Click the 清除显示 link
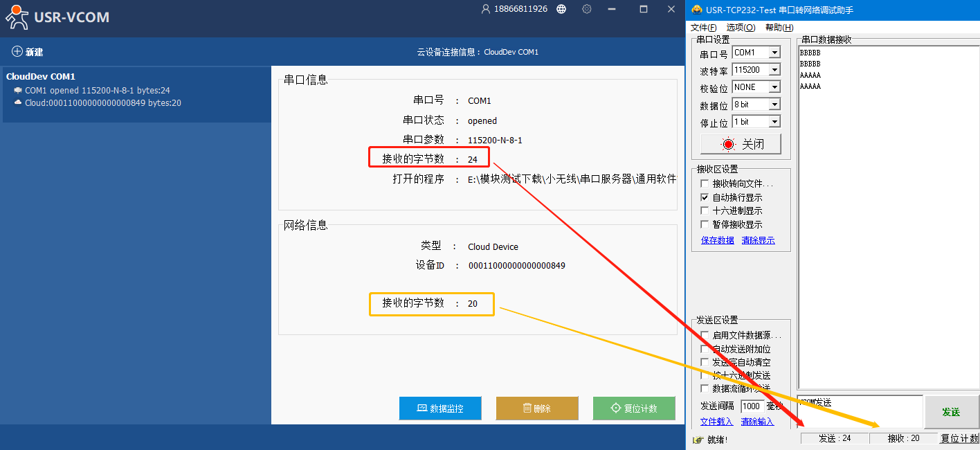Image resolution: width=980 pixels, height=450 pixels. click(x=758, y=240)
